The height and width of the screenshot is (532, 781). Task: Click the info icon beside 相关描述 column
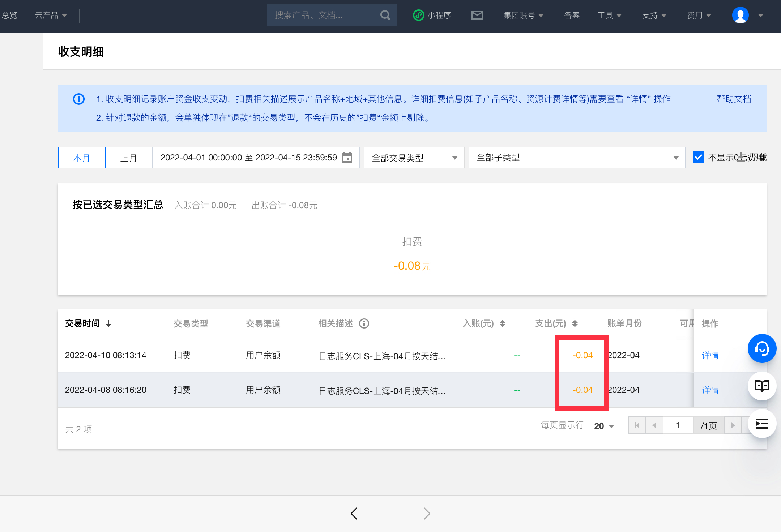coord(364,323)
